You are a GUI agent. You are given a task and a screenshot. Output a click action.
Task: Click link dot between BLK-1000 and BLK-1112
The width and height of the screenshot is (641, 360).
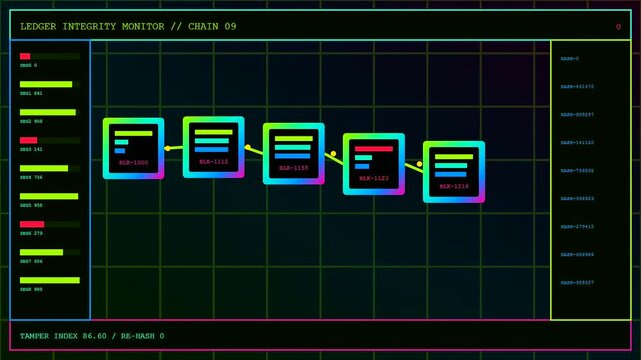pyautogui.click(x=168, y=148)
